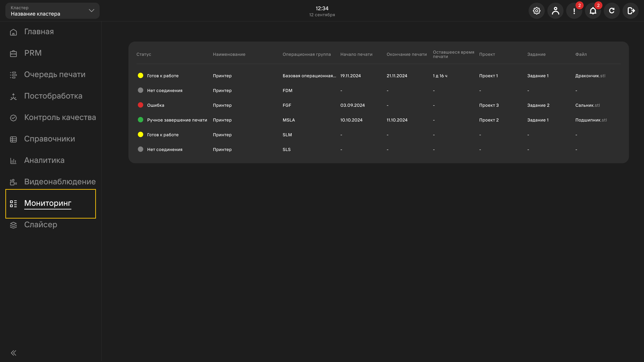Open alerts exclamation icon with badge
The image size is (644, 362).
(574, 11)
